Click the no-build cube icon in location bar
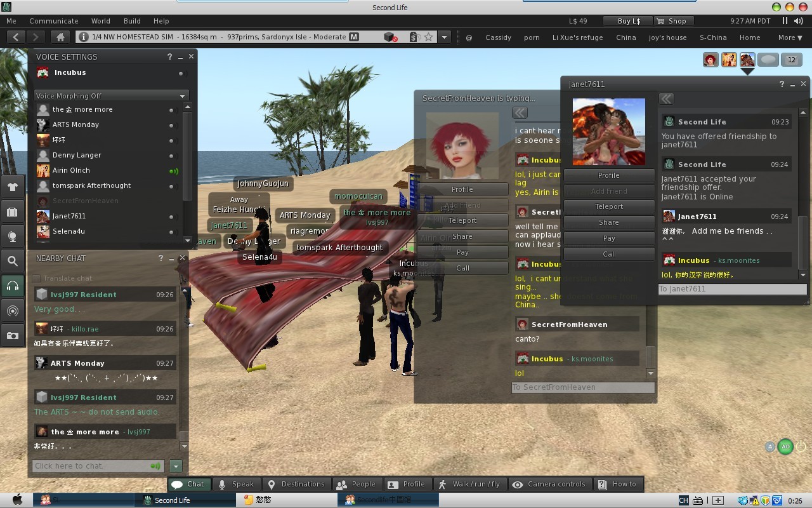The height and width of the screenshot is (508, 812). (391, 37)
